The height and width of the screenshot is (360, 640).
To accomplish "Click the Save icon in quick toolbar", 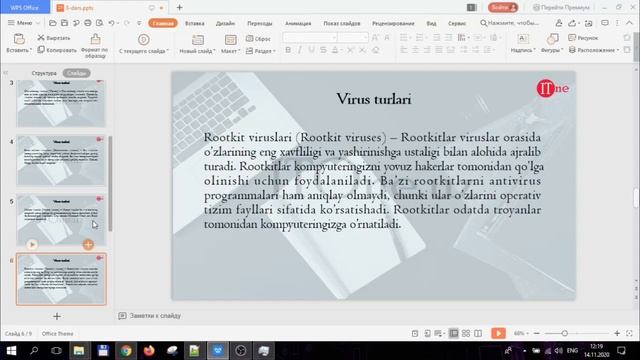I will (64, 23).
